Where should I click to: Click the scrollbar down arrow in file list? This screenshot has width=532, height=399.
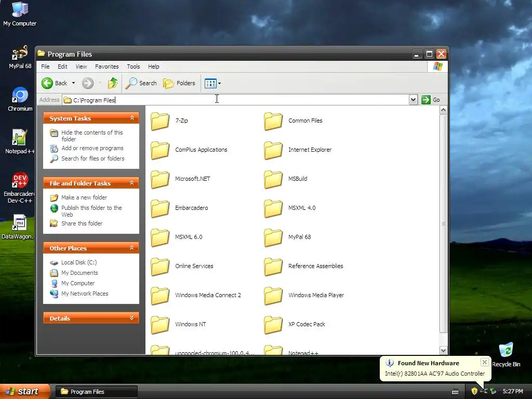click(444, 350)
